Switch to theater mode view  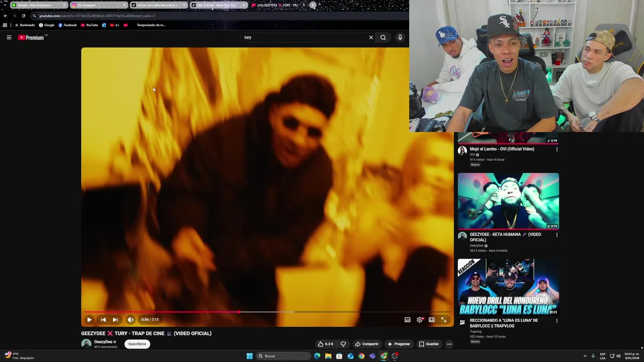click(x=432, y=320)
